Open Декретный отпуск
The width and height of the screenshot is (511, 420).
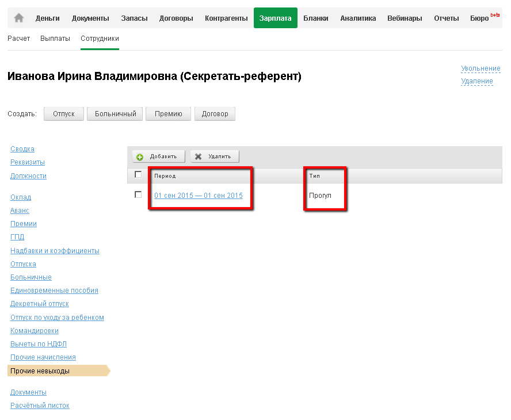pyautogui.click(x=40, y=304)
